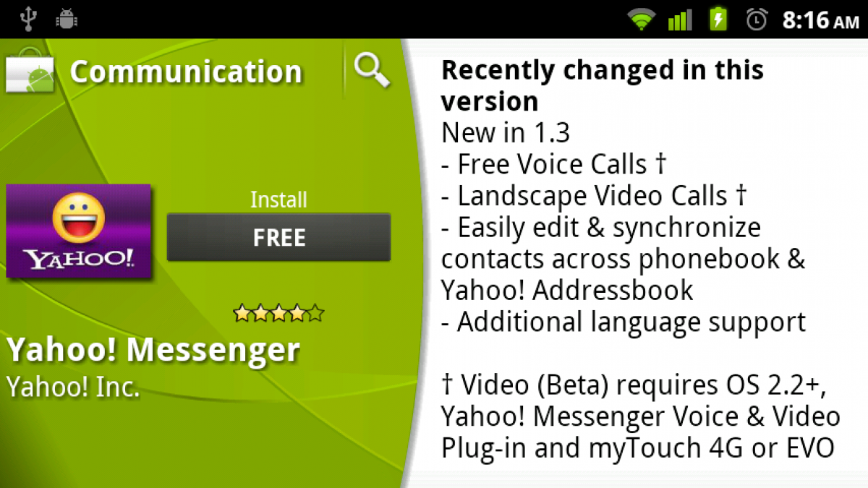Screen dimensions: 868x488
Task: Tap the 'New in 1.3' line
Action: pyautogui.click(x=506, y=133)
